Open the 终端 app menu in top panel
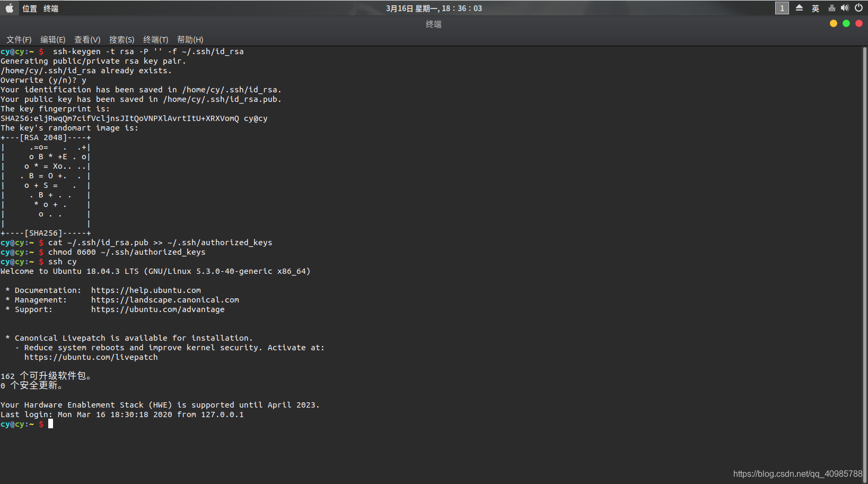Image resolution: width=868 pixels, height=484 pixels. (x=51, y=8)
